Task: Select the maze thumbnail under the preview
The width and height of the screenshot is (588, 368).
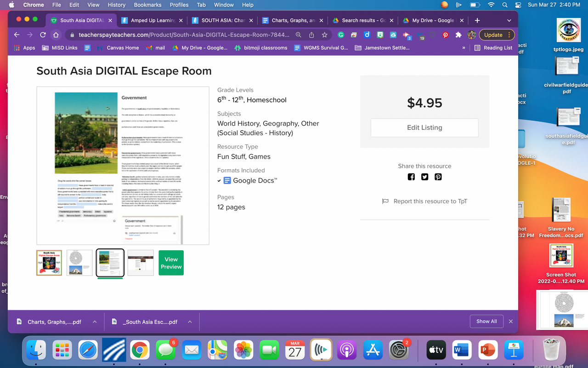Action: (79, 263)
